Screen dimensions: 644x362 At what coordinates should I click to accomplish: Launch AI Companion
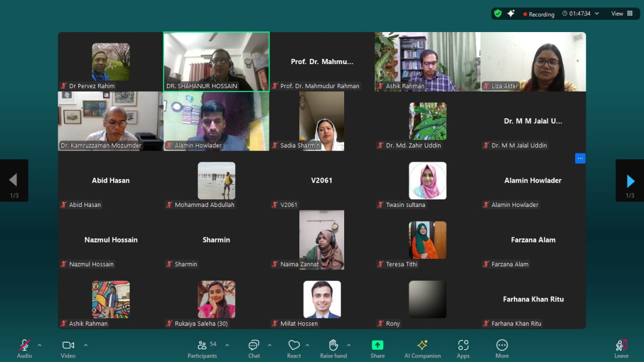coord(422,348)
